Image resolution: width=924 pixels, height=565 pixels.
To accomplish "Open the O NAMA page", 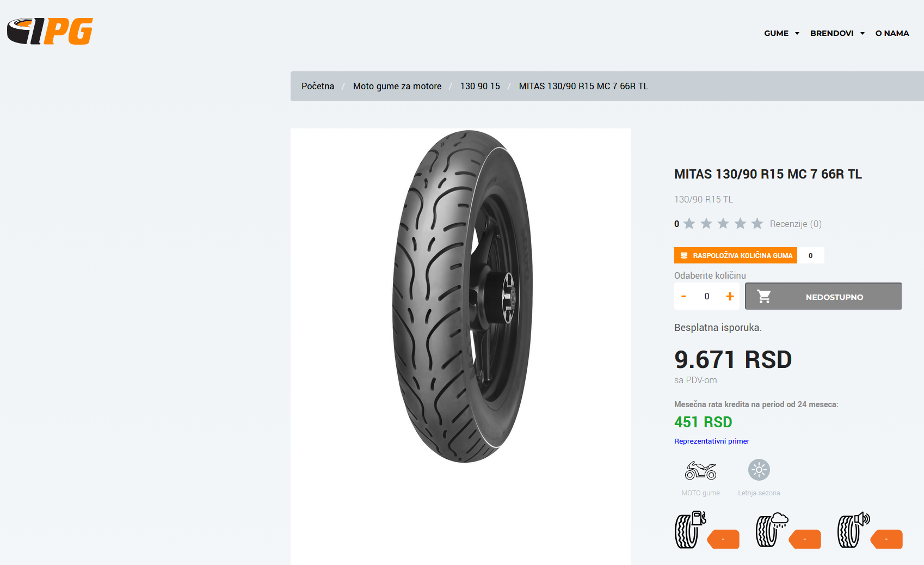I will click(x=892, y=33).
